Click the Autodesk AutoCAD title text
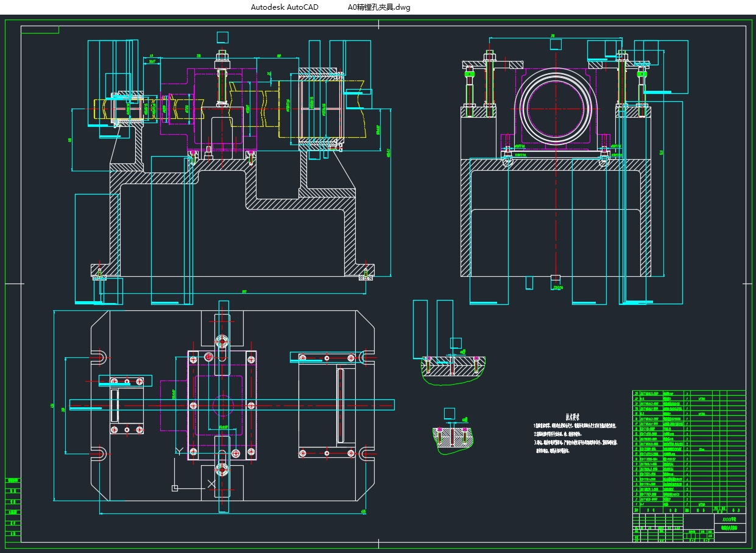This screenshot has width=756, height=553. 284,7
